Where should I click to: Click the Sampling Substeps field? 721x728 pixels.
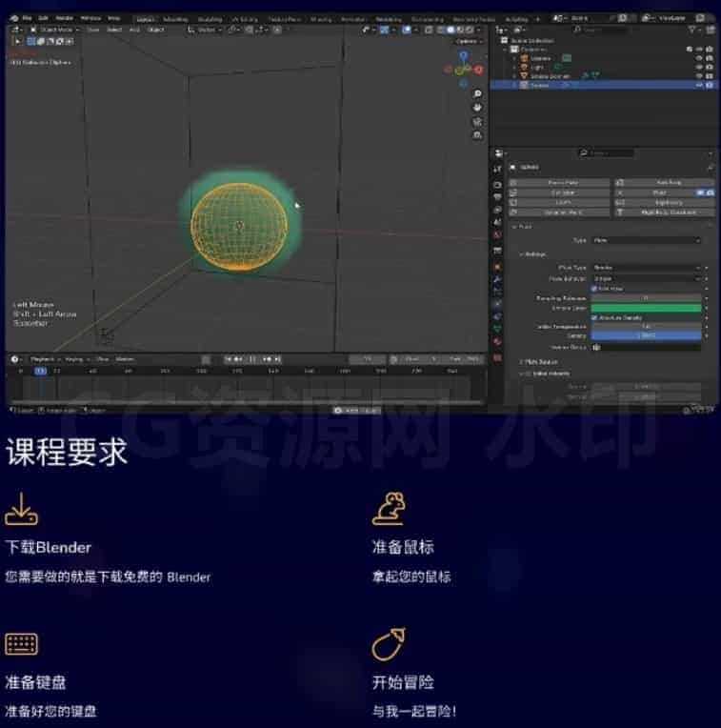(647, 298)
